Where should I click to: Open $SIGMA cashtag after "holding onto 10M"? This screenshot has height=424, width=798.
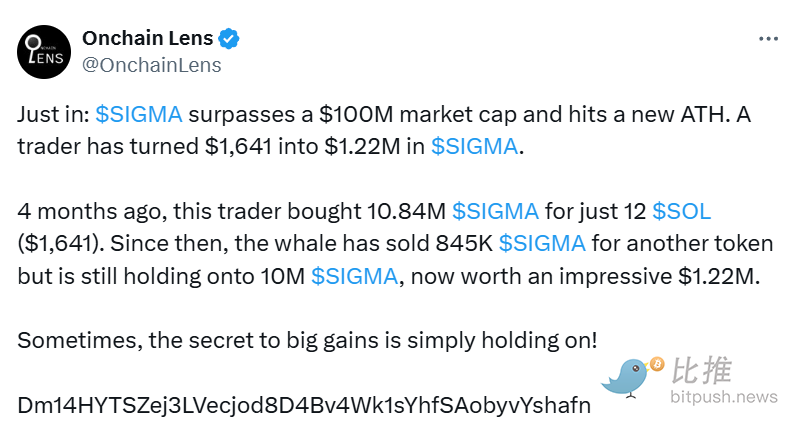pos(354,276)
